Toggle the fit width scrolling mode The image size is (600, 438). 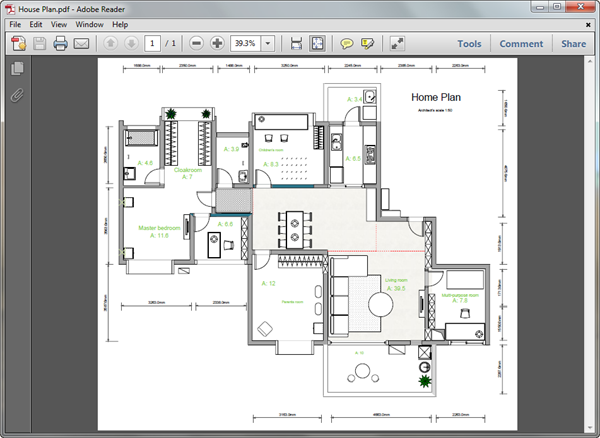tap(296, 44)
